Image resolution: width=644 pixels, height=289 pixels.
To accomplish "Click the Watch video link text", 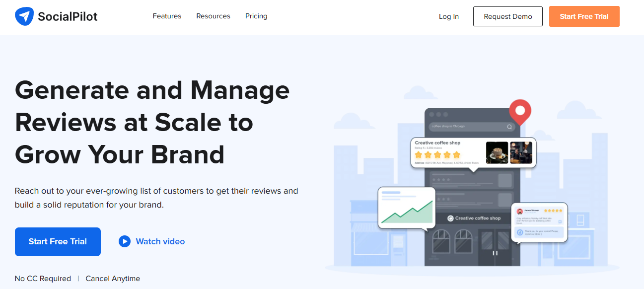I will 160,242.
